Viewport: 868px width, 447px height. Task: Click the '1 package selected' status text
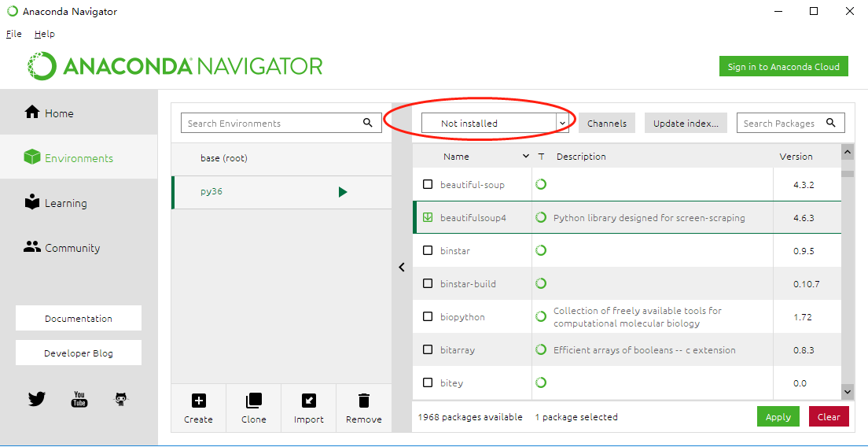(576, 417)
